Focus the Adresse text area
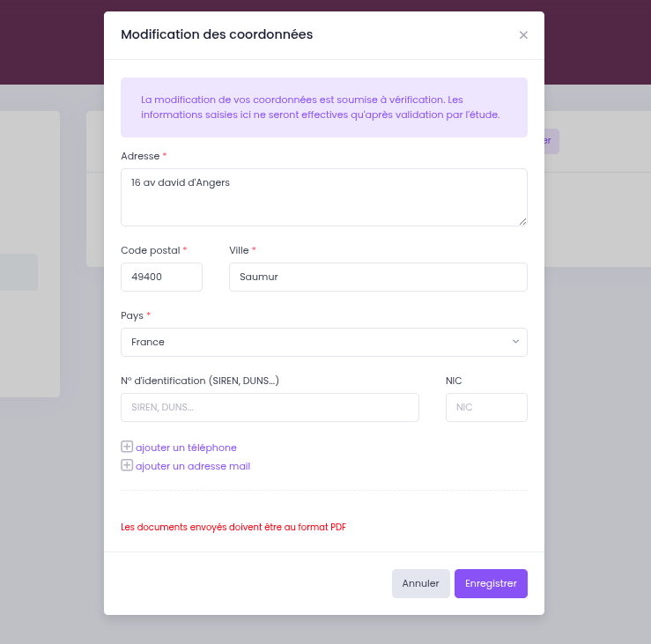This screenshot has width=651, height=644. click(x=324, y=197)
